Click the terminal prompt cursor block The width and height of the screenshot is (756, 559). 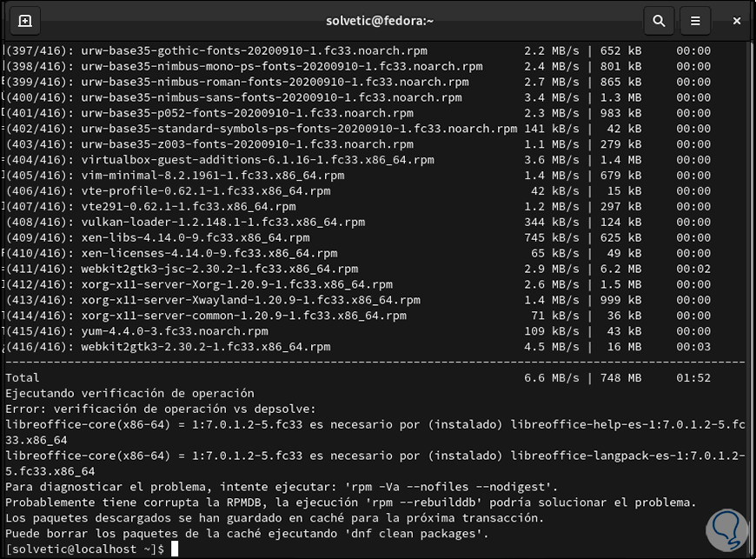coord(175,549)
